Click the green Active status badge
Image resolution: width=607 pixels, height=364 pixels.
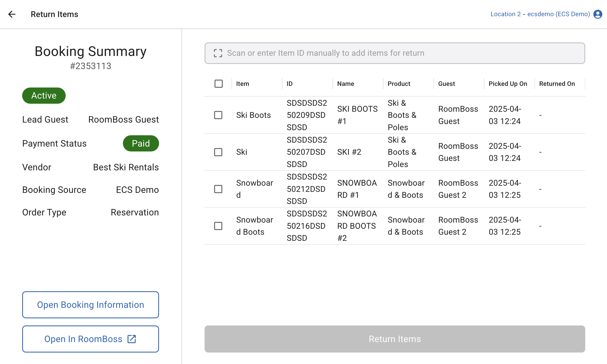coord(44,96)
